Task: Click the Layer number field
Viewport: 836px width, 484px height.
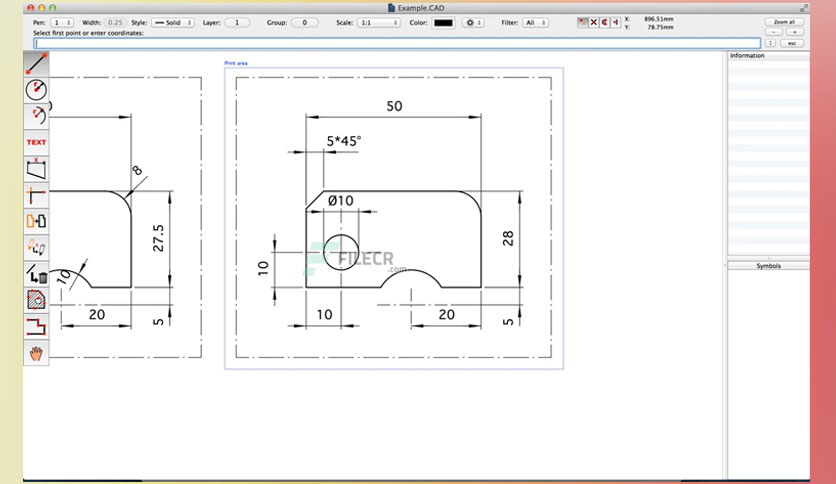Action: (237, 22)
